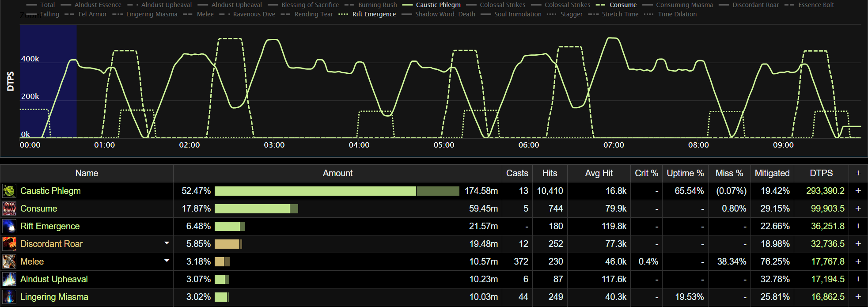The image size is (868, 307).
Task: Click the green Caustic Phlegm amount bar
Action: coord(315,191)
